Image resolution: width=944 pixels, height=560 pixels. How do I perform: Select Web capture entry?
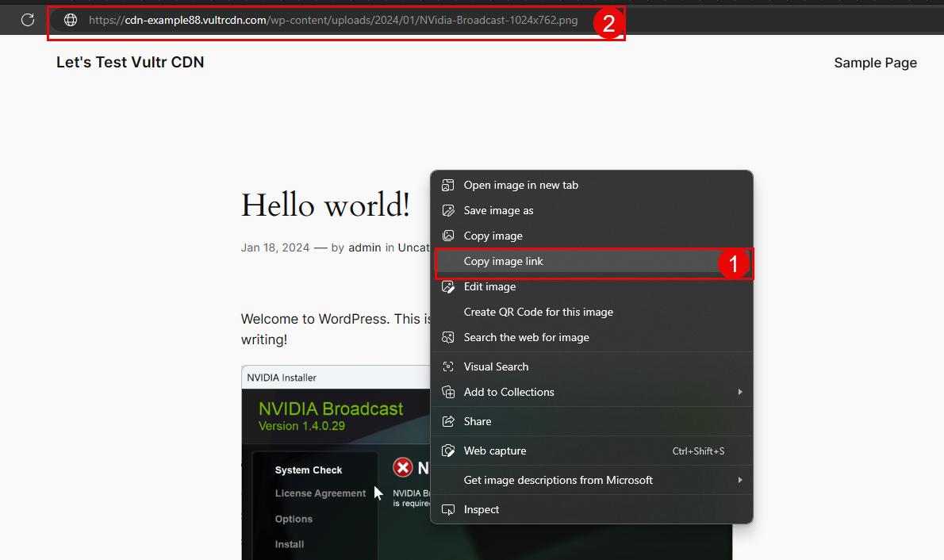pos(592,451)
